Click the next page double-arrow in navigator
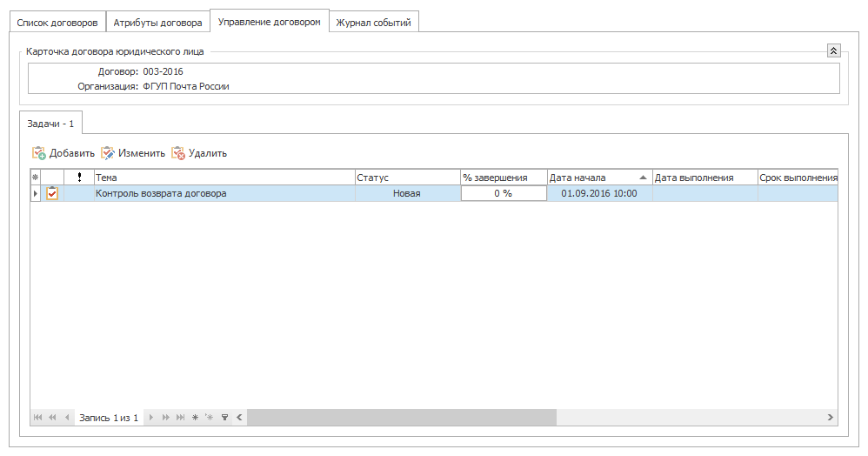Screen dimensions: 868x456 [x=165, y=417]
